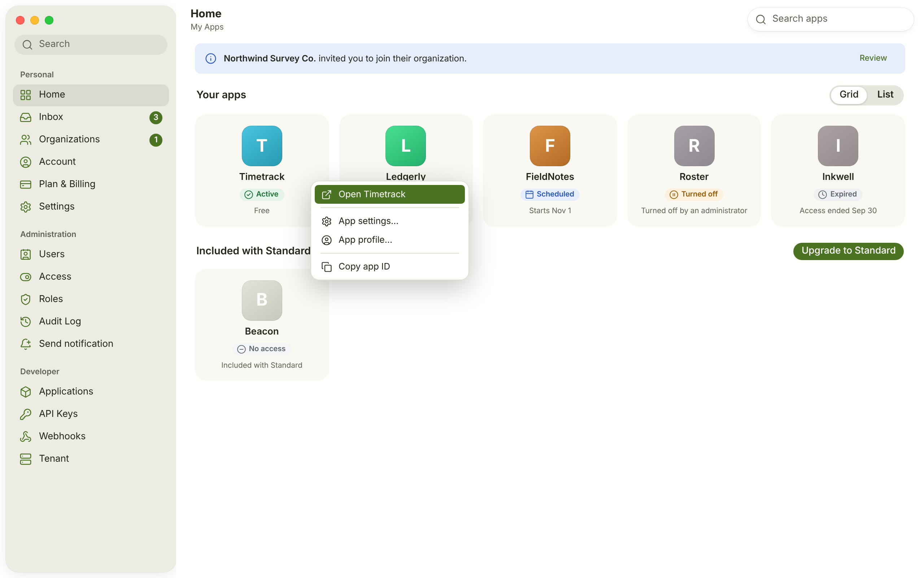924x578 pixels.
Task: Click the Roster app icon
Action: pyautogui.click(x=694, y=146)
